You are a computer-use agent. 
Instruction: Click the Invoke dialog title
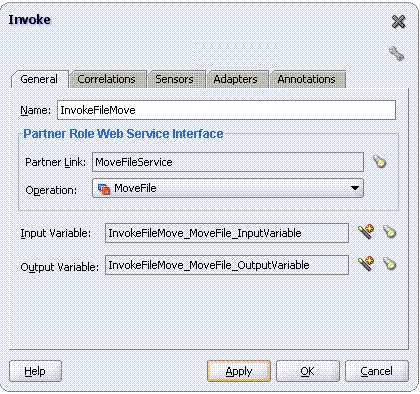(x=29, y=20)
